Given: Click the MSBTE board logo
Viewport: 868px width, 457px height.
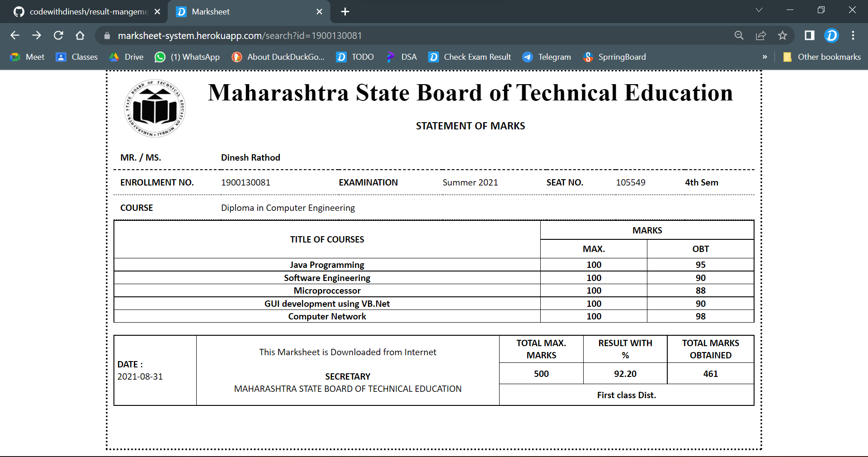Looking at the screenshot, I should tap(155, 109).
